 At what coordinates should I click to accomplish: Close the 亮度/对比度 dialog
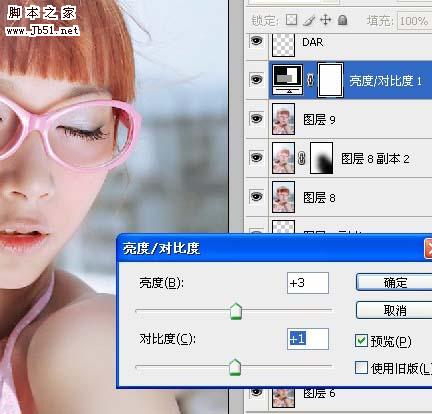coord(428,249)
